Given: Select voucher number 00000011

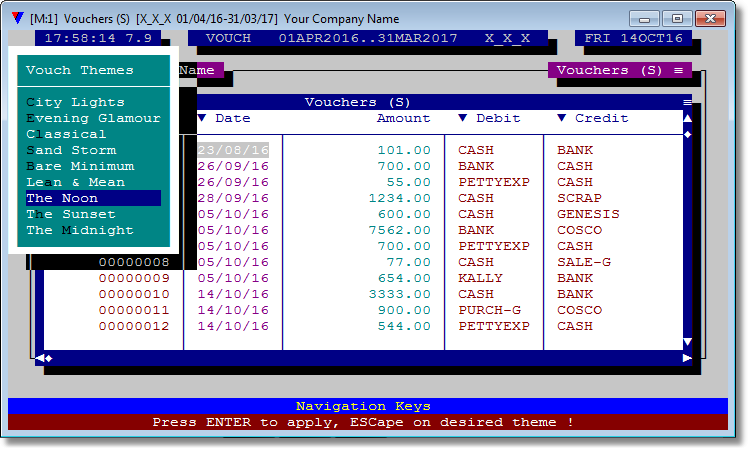Looking at the screenshot, I should pyautogui.click(x=134, y=310).
